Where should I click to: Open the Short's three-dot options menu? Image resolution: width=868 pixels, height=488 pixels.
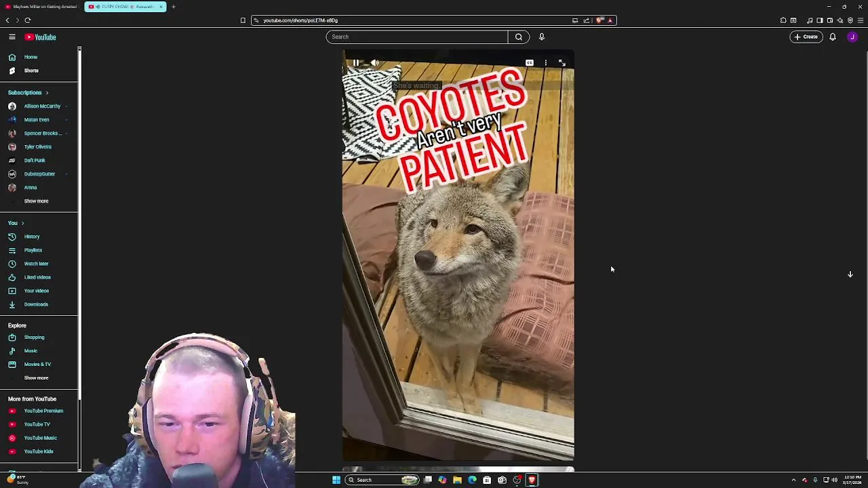coord(546,63)
